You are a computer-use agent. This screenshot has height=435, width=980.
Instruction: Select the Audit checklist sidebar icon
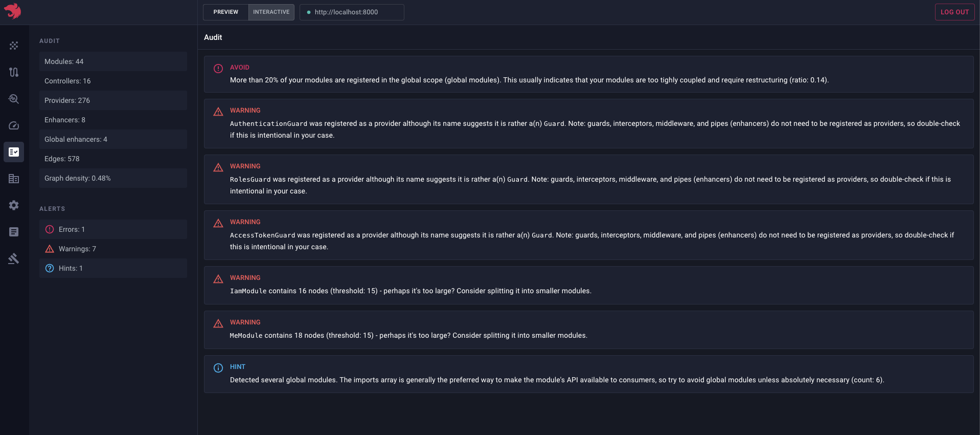pos(14,152)
